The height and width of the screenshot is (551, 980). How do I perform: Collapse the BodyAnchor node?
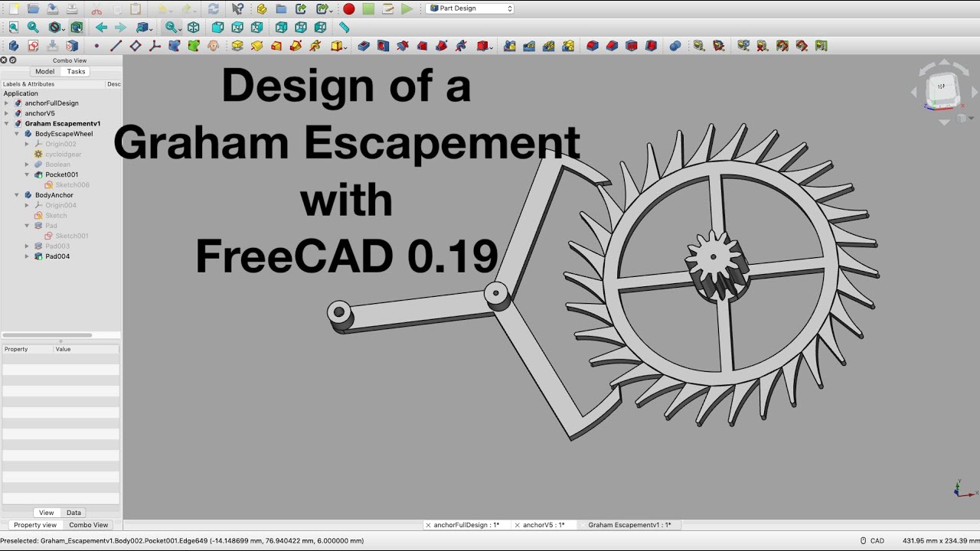[17, 195]
